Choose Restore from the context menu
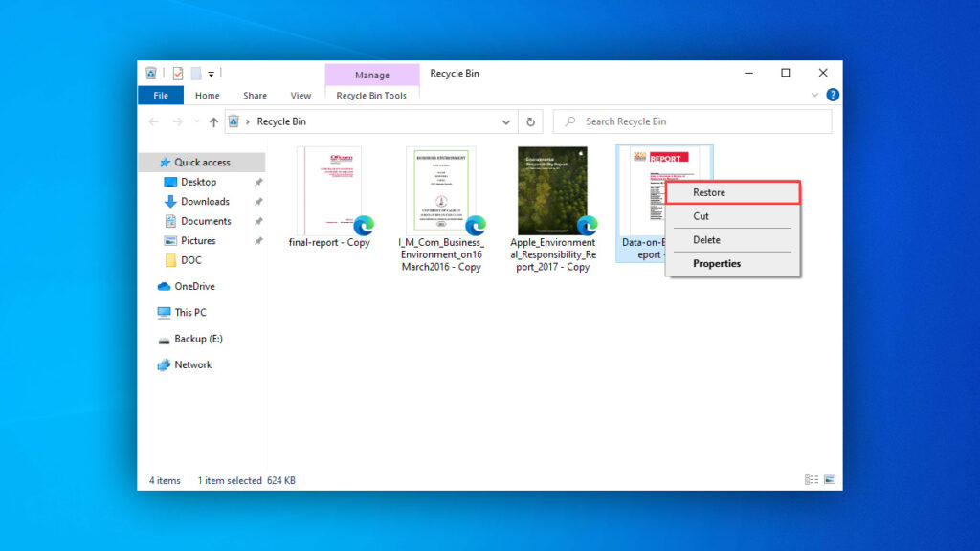Image resolution: width=980 pixels, height=551 pixels. point(709,192)
